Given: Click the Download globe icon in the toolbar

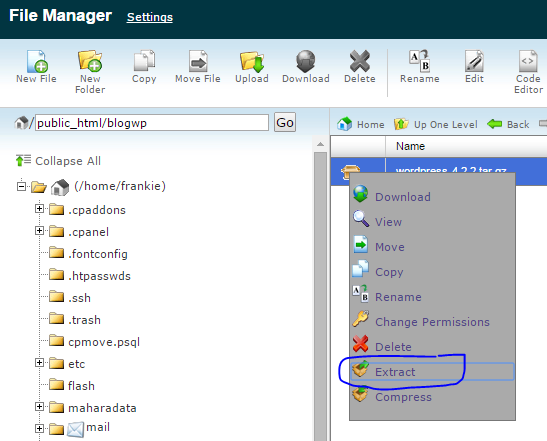Looking at the screenshot, I should (306, 61).
